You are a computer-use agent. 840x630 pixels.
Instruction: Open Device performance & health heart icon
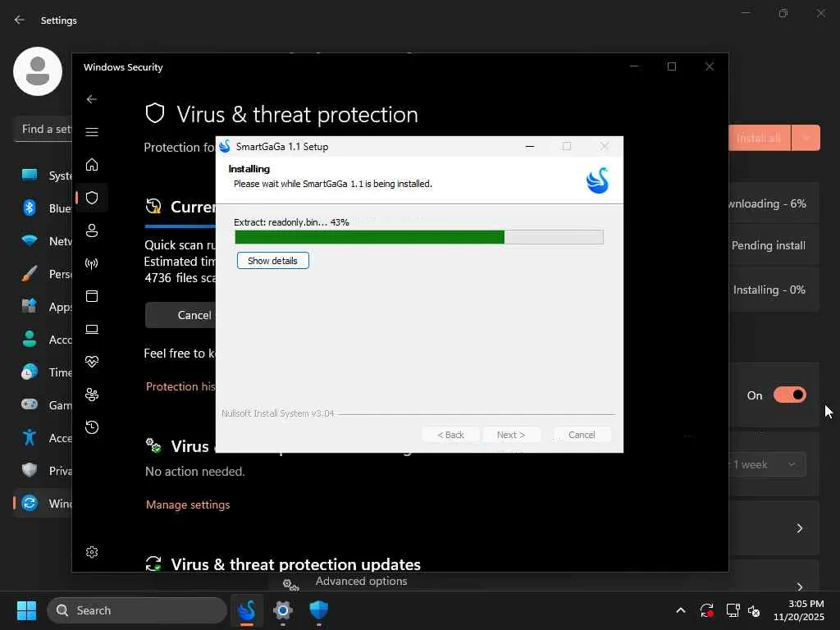click(x=92, y=362)
